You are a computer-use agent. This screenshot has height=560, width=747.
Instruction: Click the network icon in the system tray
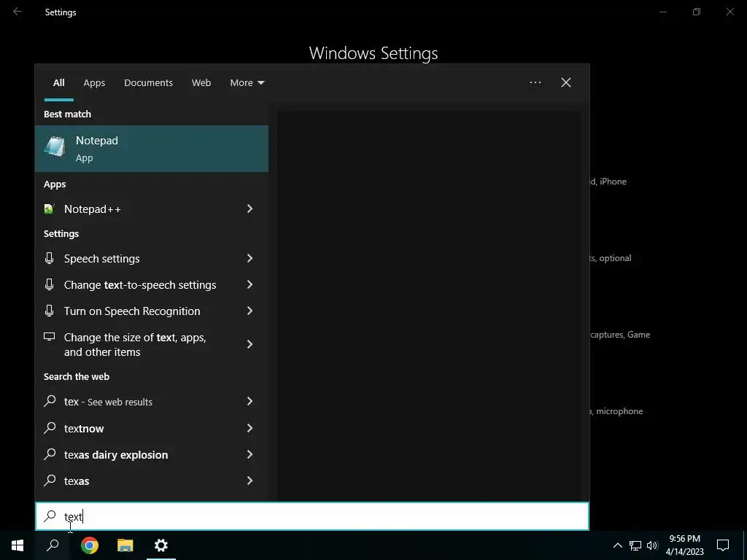(635, 545)
